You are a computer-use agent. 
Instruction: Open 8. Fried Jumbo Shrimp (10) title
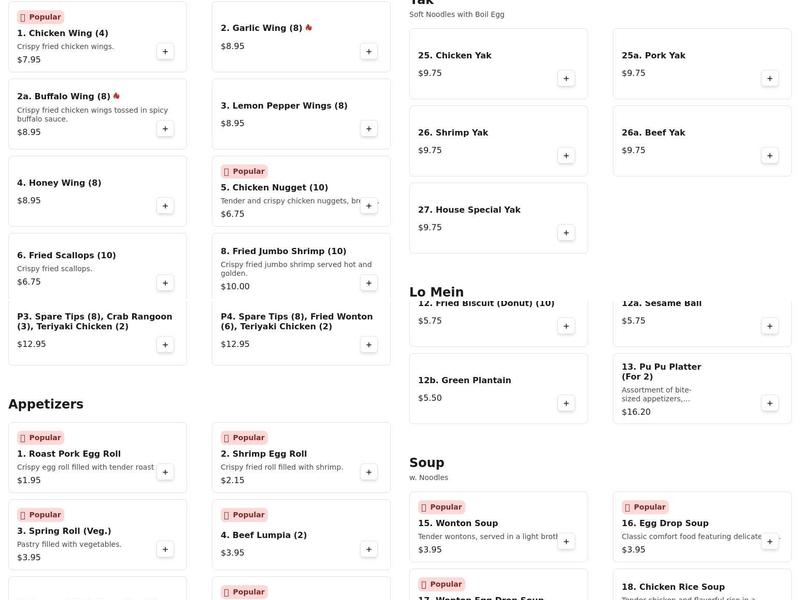[x=283, y=251]
